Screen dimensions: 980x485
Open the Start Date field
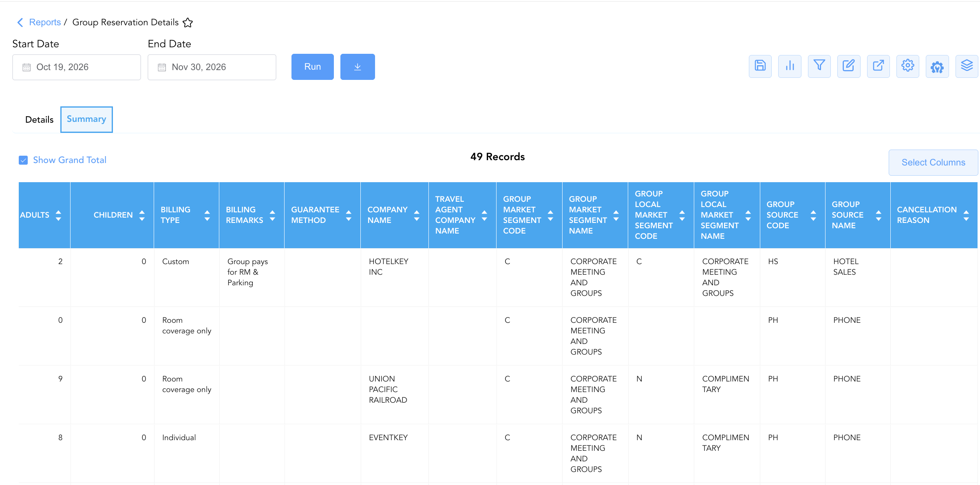[x=77, y=67]
